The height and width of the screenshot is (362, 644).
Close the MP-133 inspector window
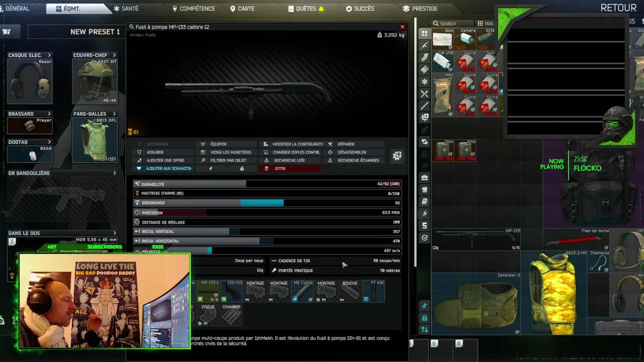pos(403,27)
